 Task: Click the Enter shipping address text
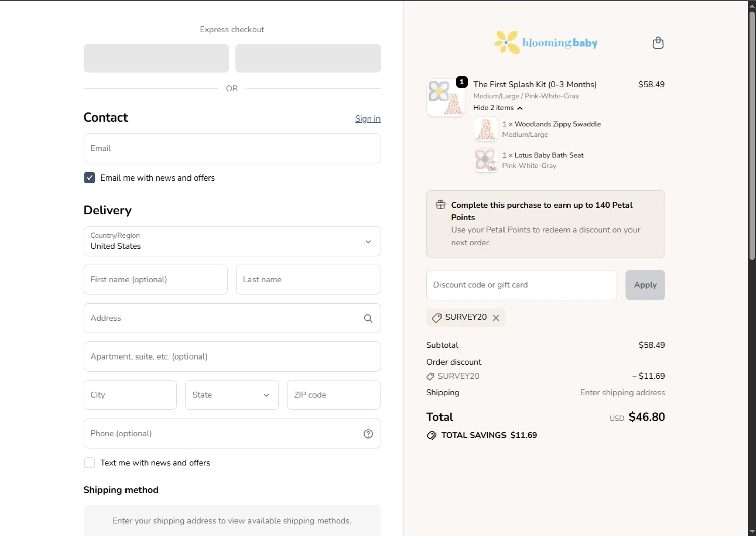pyautogui.click(x=622, y=393)
